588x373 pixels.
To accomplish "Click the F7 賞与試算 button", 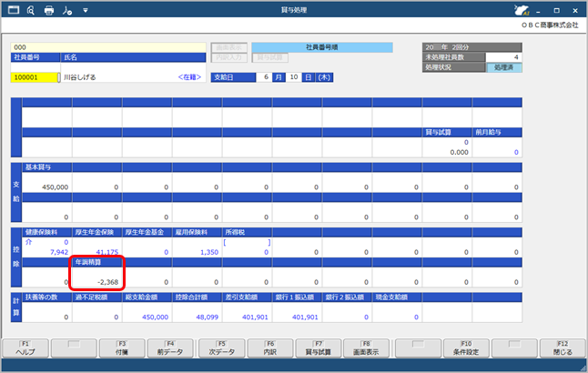I will [x=319, y=348].
